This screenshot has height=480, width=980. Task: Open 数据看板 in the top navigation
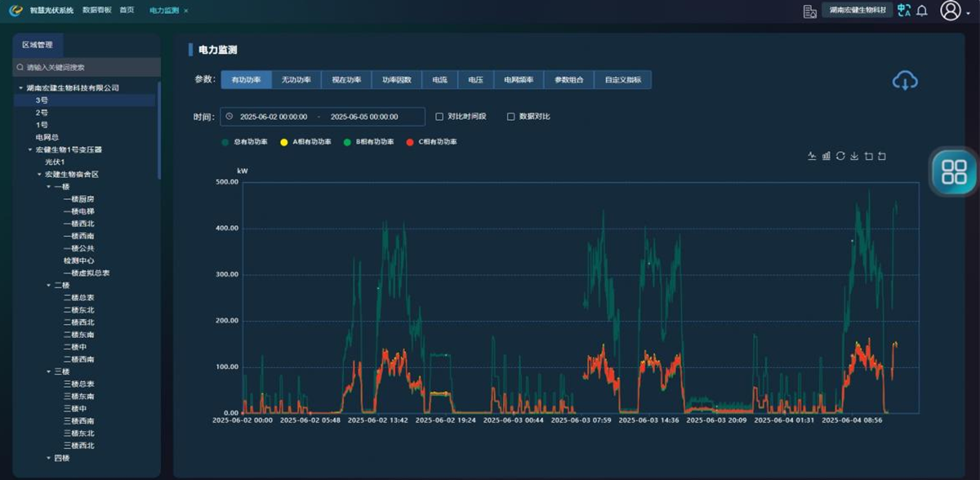(x=96, y=11)
